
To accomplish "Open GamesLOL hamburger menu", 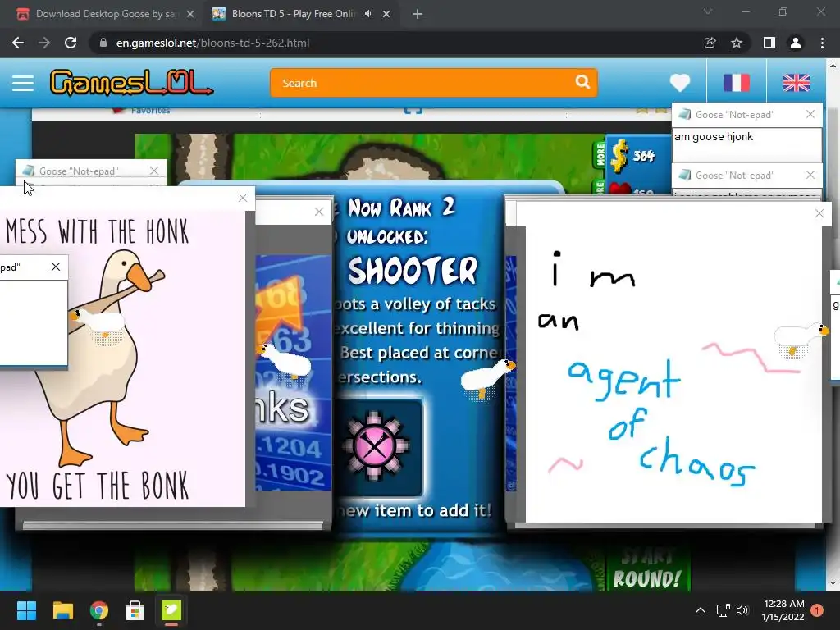I will (x=23, y=83).
